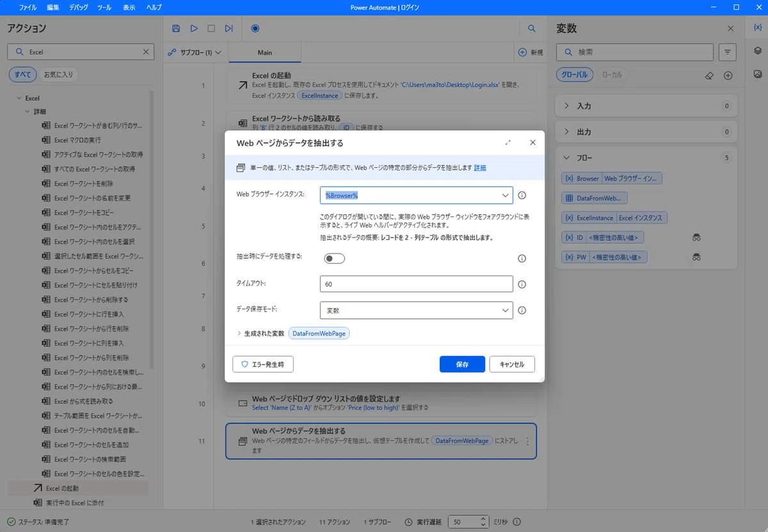
Task: Click the キャンセル button
Action: point(512,364)
